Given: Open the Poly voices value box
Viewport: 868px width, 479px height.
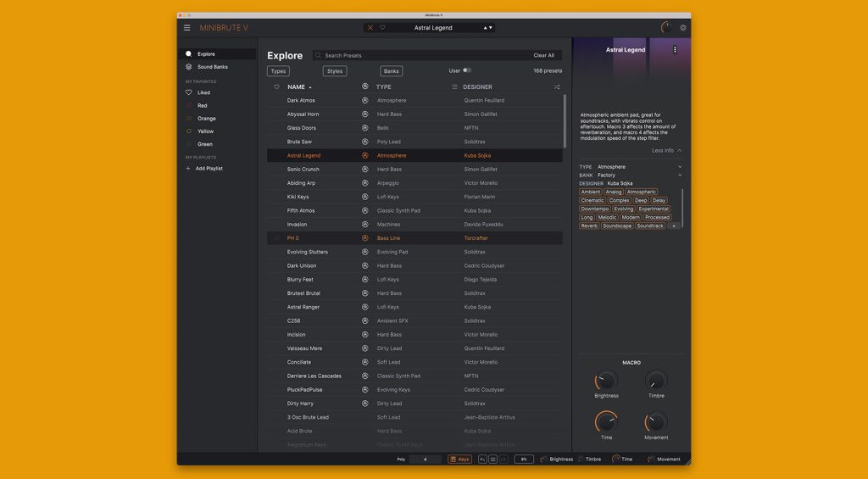Looking at the screenshot, I should (426, 459).
